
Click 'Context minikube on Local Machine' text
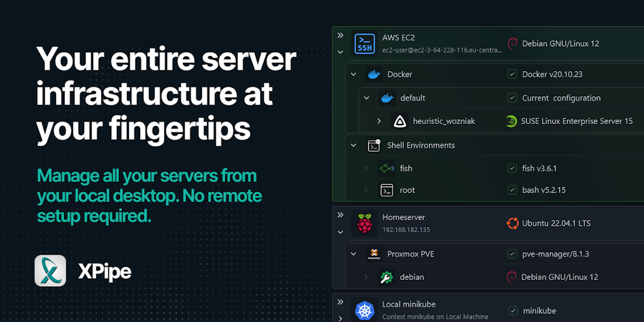pos(435,317)
